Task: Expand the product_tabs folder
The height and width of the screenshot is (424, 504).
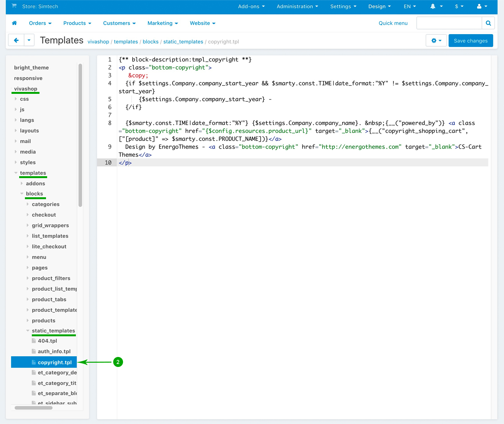Action: pyautogui.click(x=49, y=300)
